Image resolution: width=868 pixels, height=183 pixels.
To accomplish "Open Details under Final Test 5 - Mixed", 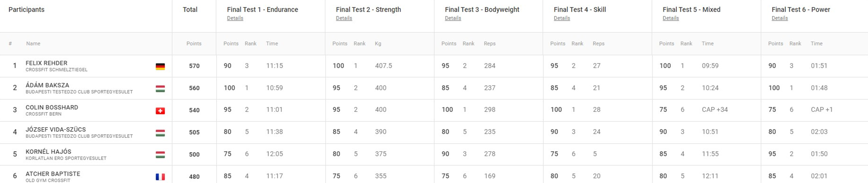I will 670,18.
